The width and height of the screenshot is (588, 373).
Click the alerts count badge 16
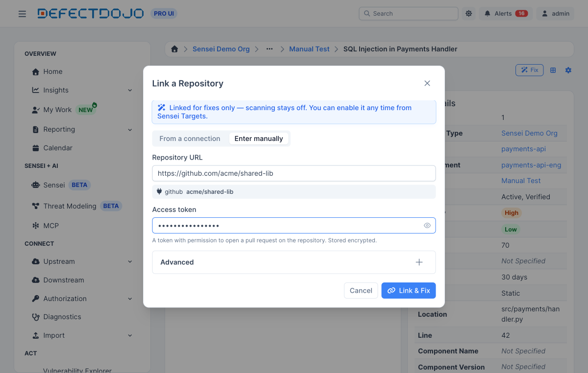coord(521,14)
